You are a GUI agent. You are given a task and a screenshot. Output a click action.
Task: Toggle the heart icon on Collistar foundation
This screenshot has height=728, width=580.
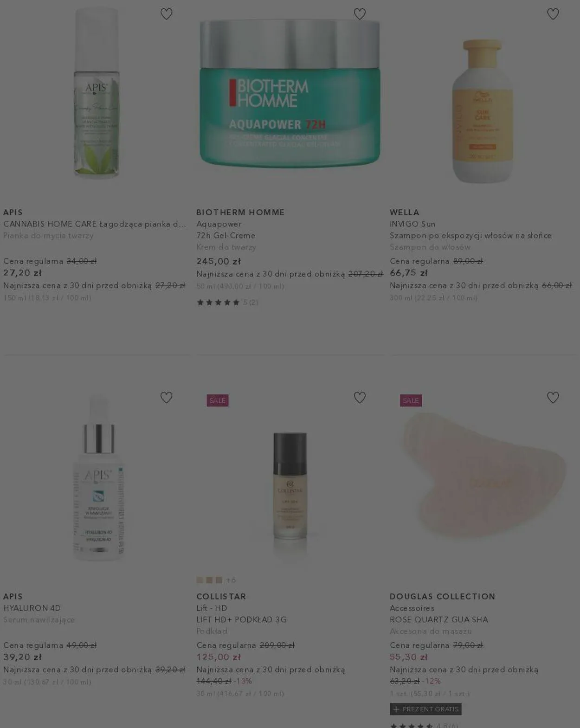[x=360, y=398]
